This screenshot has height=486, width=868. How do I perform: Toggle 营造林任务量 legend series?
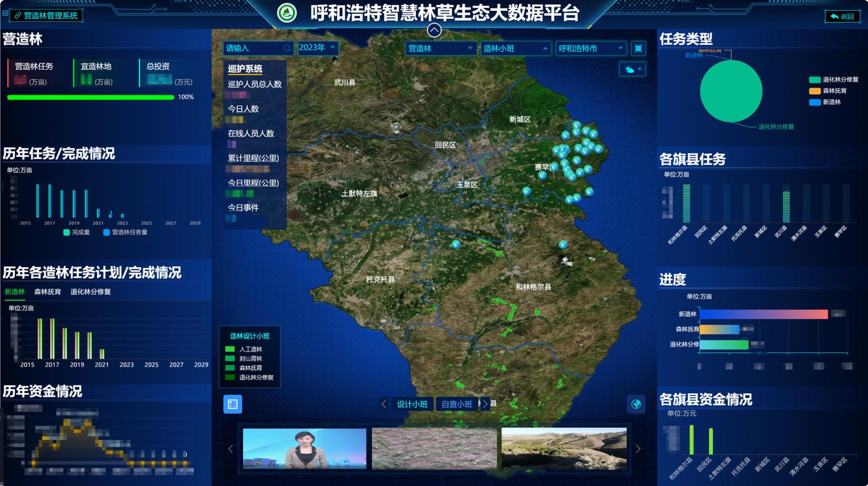[x=125, y=232]
